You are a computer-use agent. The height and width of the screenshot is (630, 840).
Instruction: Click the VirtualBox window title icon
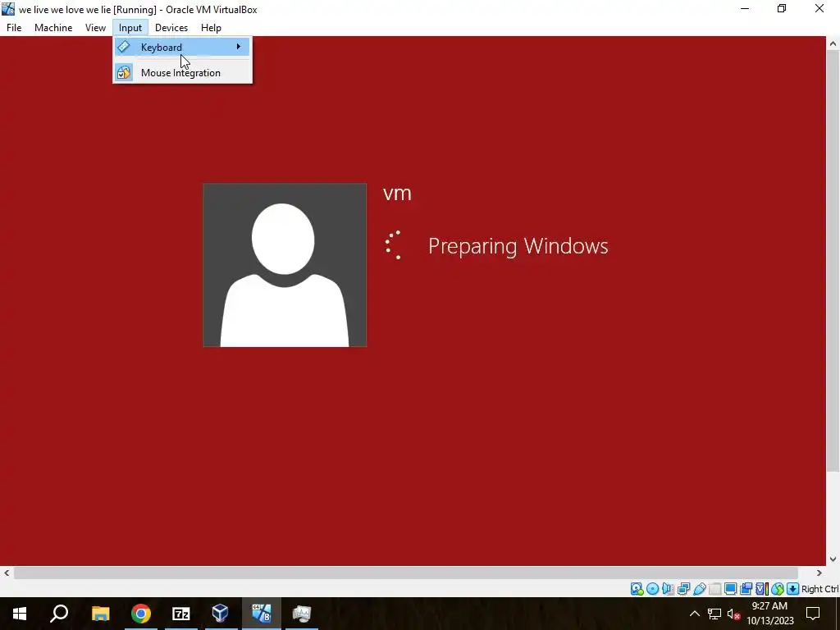(8, 9)
